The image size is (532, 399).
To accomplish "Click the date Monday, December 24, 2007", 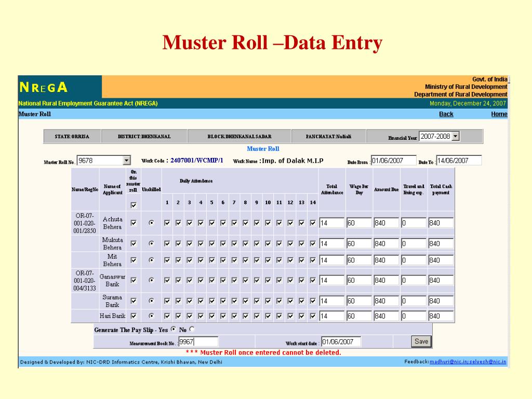I will click(468, 103).
